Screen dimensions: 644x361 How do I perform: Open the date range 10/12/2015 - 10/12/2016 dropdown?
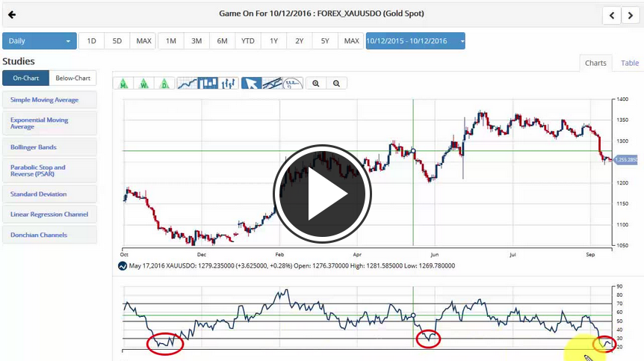(415, 41)
